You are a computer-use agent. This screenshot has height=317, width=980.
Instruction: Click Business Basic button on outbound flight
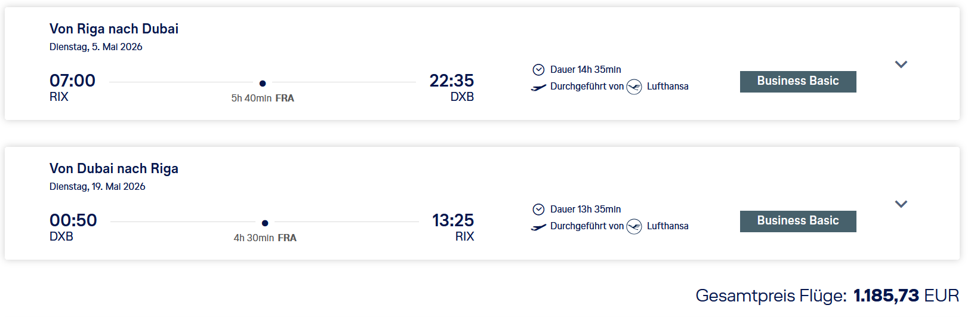(x=797, y=81)
